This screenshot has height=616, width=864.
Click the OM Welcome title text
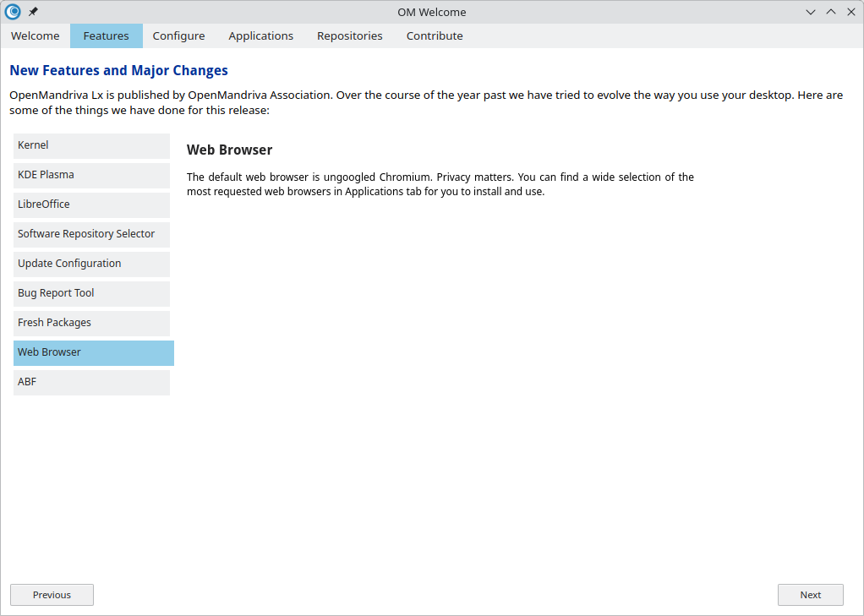[431, 12]
